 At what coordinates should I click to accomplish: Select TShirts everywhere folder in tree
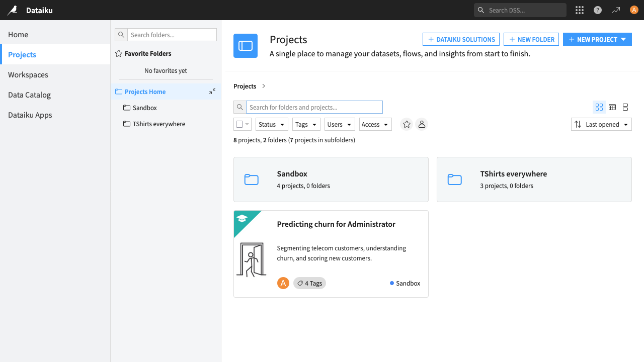(166, 124)
